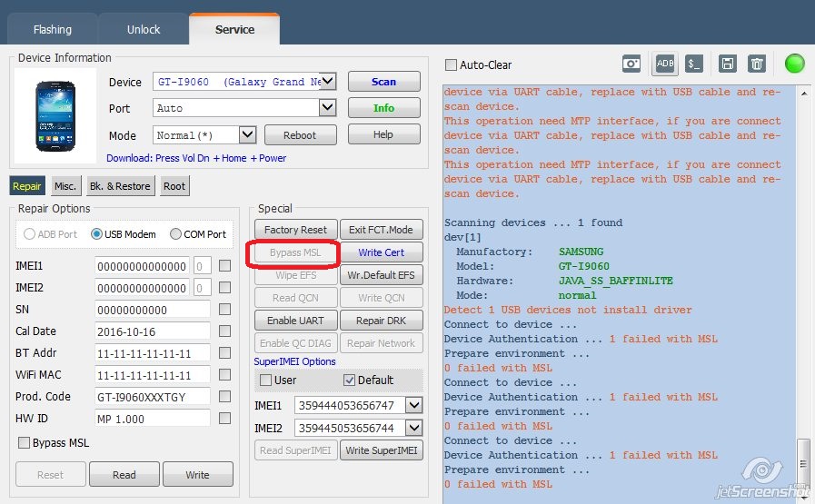Tick the SN checkbox

[224, 309]
